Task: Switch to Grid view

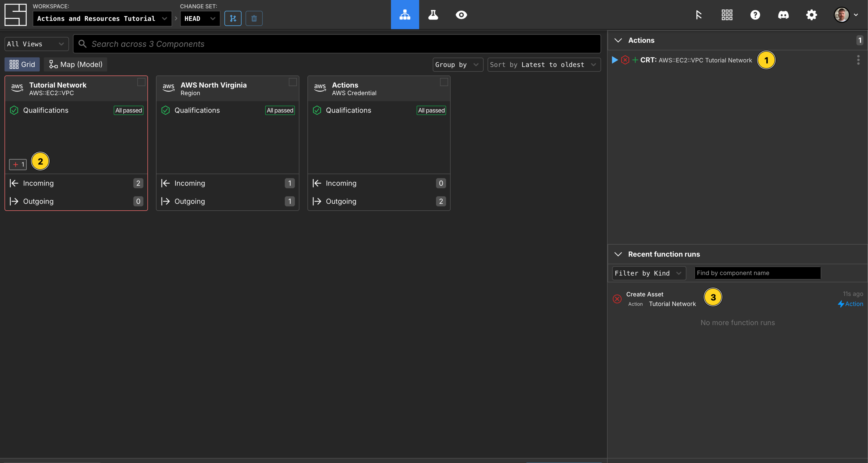Action: pos(22,64)
